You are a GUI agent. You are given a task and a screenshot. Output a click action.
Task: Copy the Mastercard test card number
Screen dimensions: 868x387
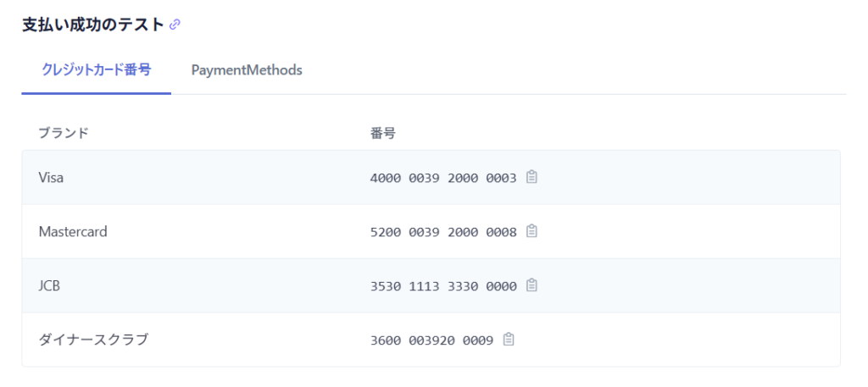pos(531,231)
